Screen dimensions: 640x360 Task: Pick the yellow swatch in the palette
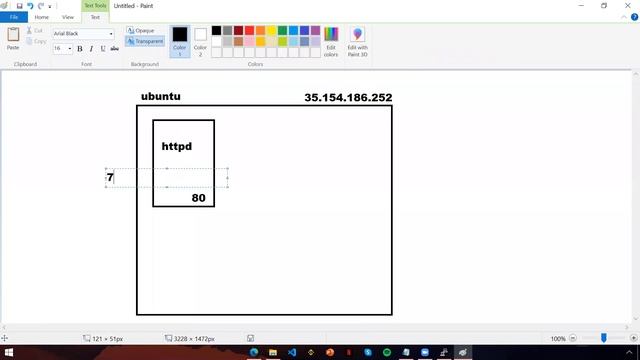click(271, 30)
